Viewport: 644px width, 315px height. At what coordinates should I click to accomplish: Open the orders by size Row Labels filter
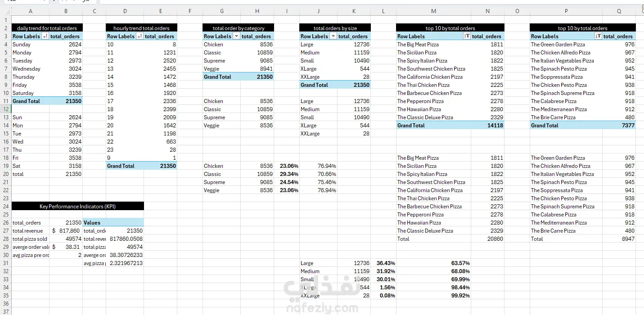(x=333, y=36)
